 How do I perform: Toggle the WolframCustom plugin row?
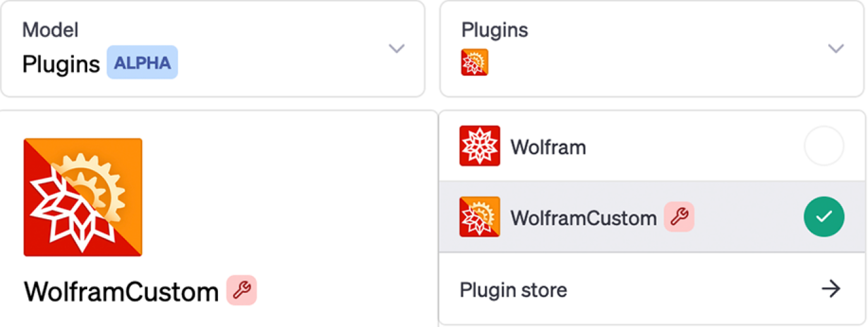[652, 217]
